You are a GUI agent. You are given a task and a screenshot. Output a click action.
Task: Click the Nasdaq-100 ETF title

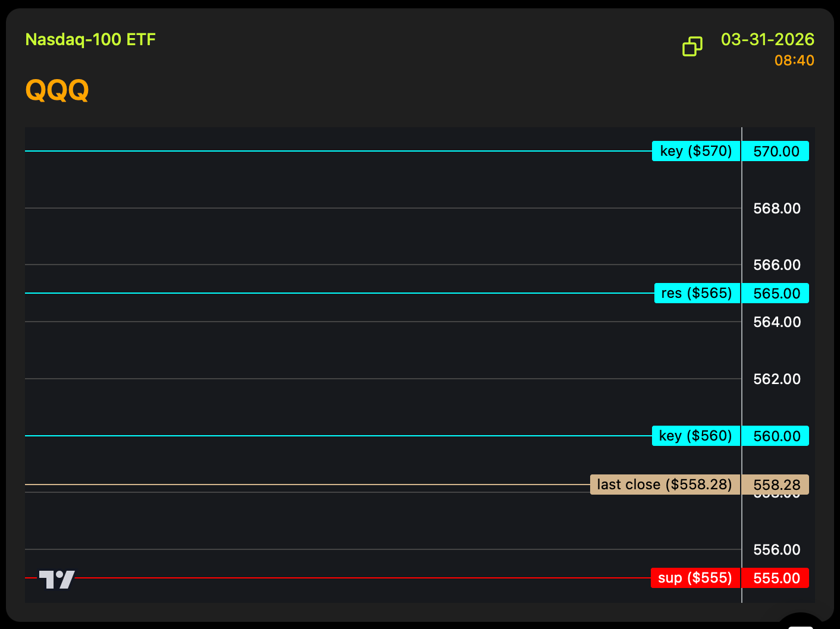[x=90, y=40]
